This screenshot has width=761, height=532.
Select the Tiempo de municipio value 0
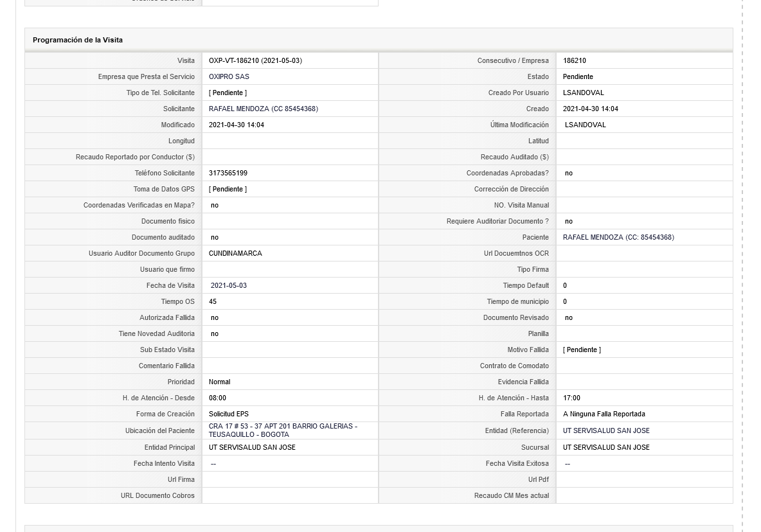(565, 301)
